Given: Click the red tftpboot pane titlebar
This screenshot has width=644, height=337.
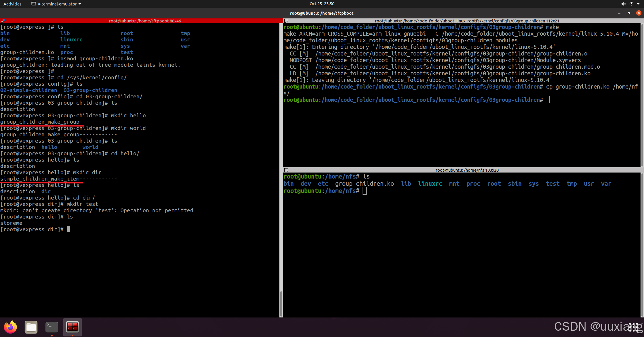Looking at the screenshot, I should click(145, 21).
